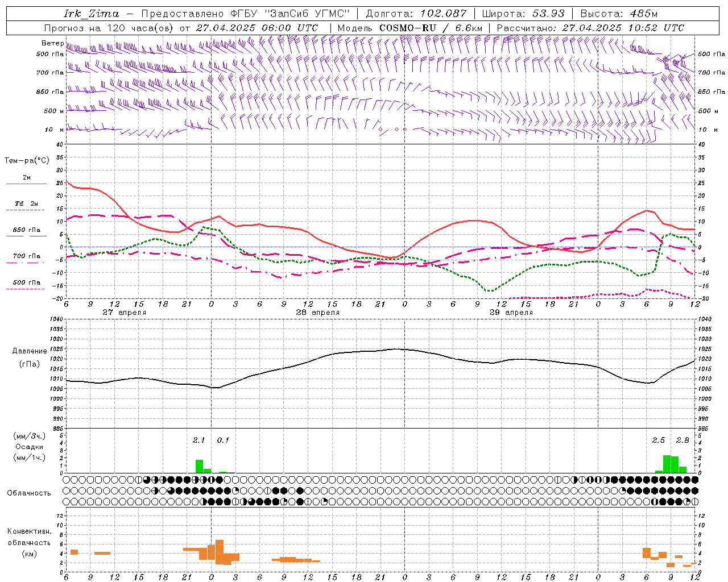Click the precipitation amount 2.1
This screenshot has height=582, width=728.
[198, 440]
